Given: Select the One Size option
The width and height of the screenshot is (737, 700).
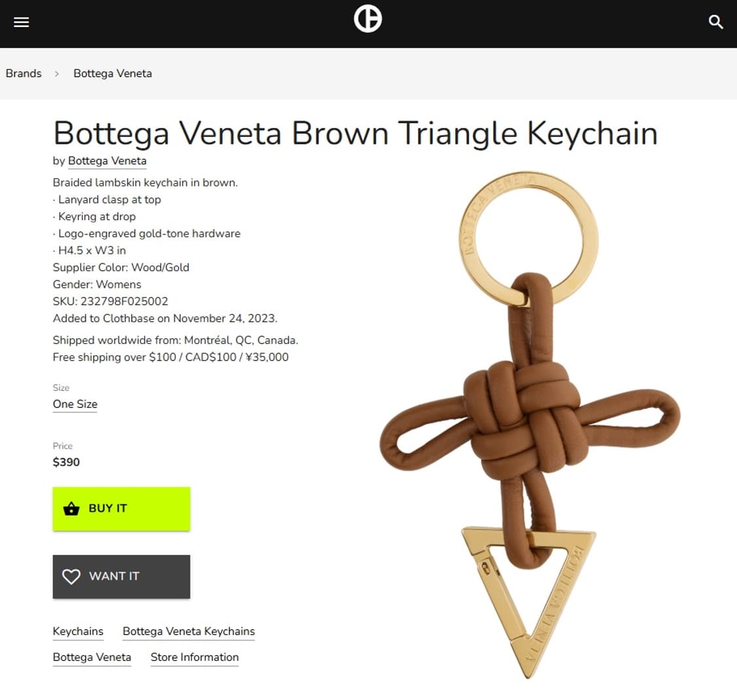Looking at the screenshot, I should pyautogui.click(x=75, y=404).
